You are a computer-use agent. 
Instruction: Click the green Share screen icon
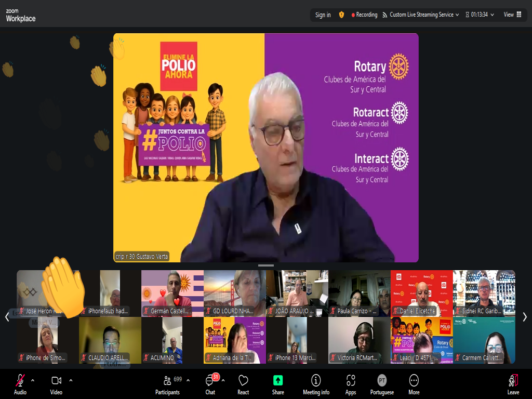(278, 380)
